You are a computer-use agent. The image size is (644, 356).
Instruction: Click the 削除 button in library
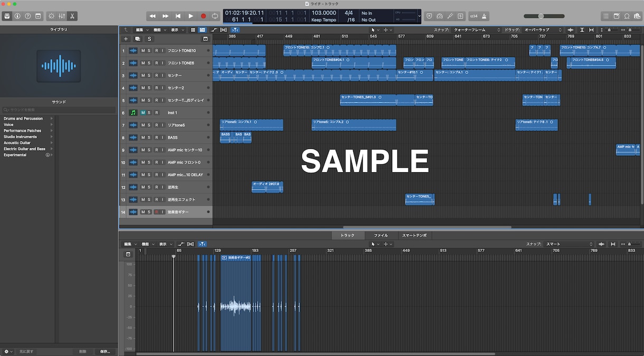tap(83, 351)
